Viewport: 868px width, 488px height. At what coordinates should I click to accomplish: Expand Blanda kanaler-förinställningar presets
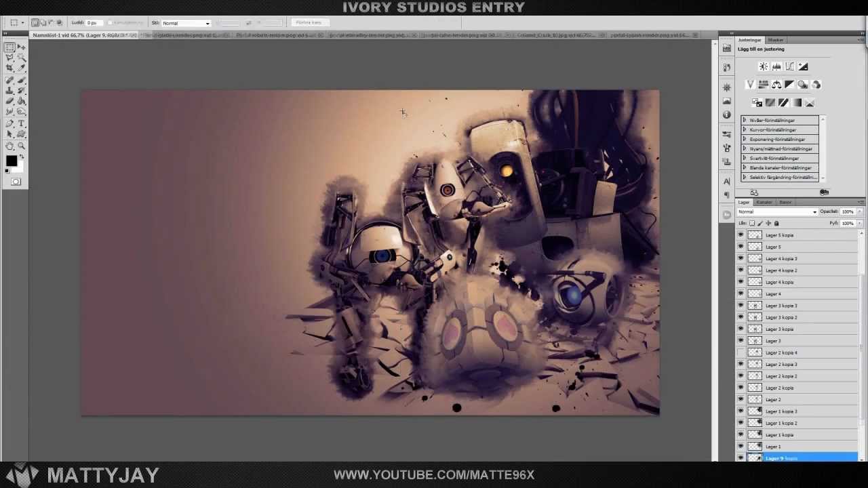pyautogui.click(x=745, y=167)
